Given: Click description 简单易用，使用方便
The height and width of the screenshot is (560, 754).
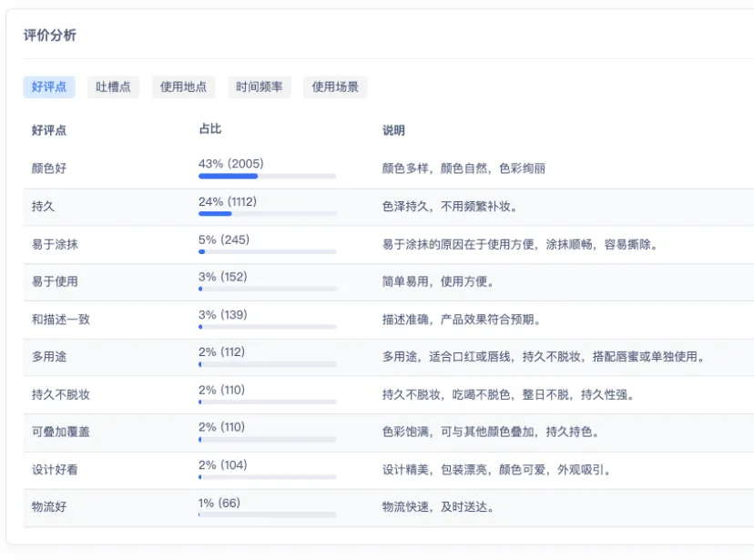Looking at the screenshot, I should [x=438, y=281].
